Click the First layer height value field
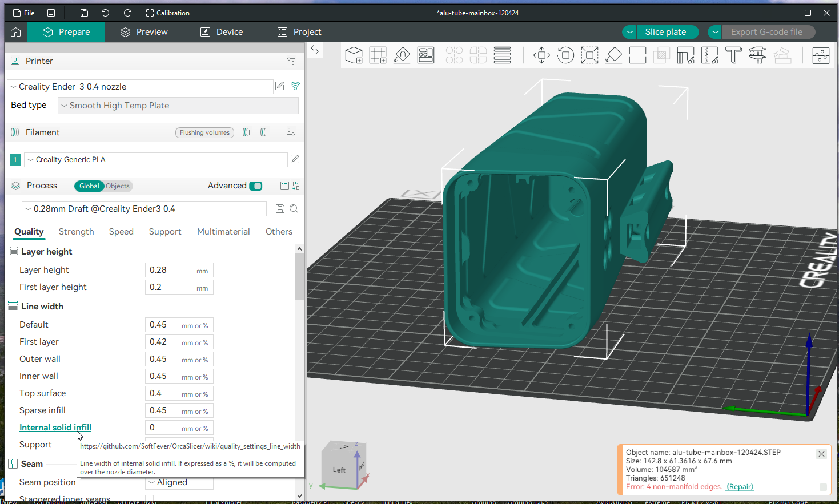Image resolution: width=839 pixels, height=504 pixels. coord(179,287)
